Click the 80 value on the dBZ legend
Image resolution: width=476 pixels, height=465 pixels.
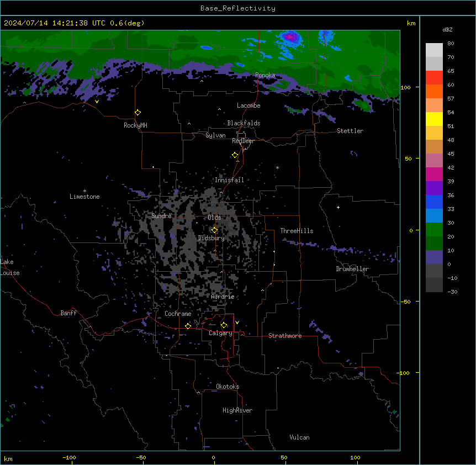[451, 44]
